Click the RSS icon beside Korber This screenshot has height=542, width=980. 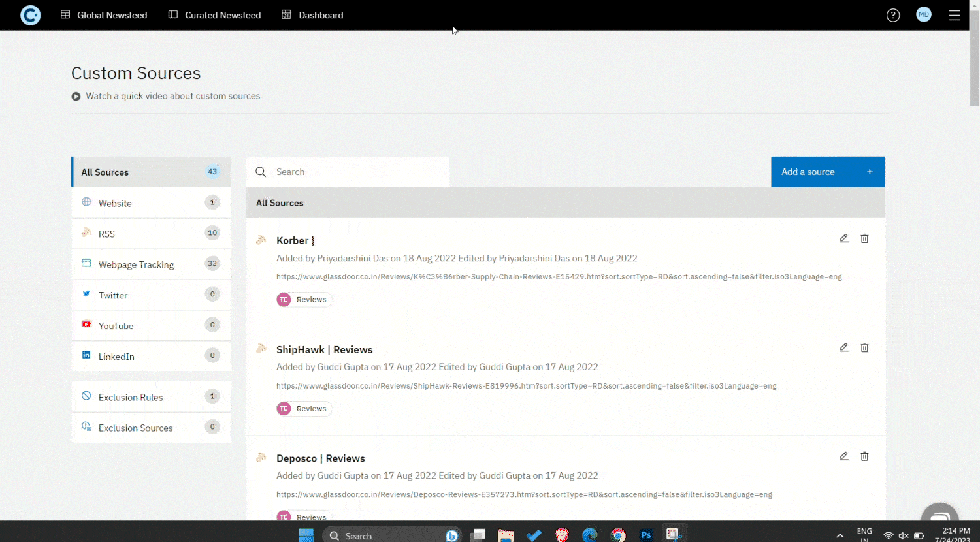[x=261, y=240]
